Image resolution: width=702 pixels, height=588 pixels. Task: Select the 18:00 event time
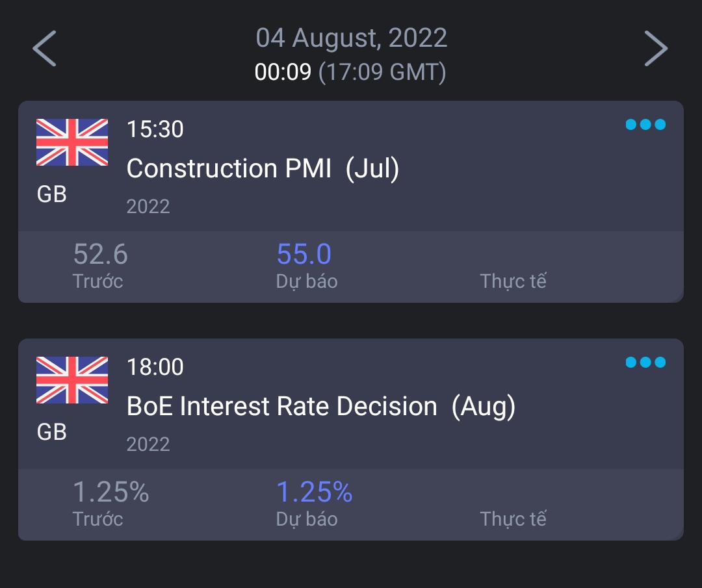pyautogui.click(x=155, y=367)
